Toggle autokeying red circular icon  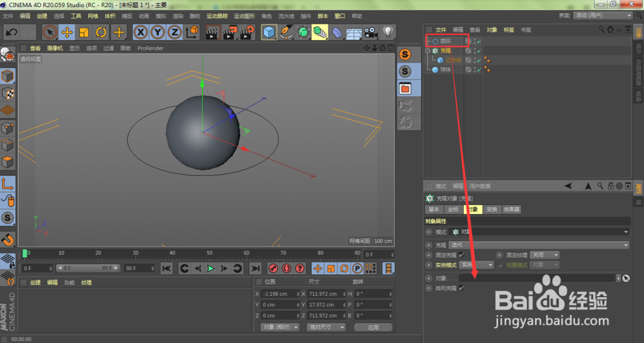click(287, 269)
